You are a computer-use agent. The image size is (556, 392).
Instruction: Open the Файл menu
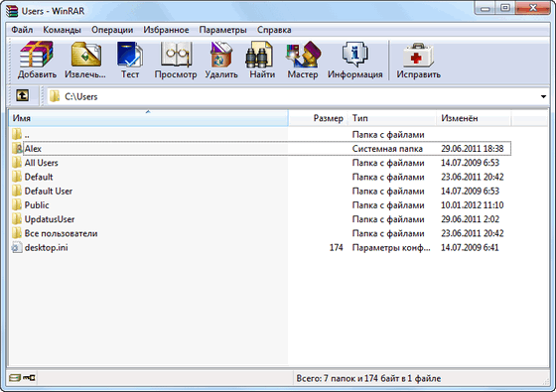(22, 30)
